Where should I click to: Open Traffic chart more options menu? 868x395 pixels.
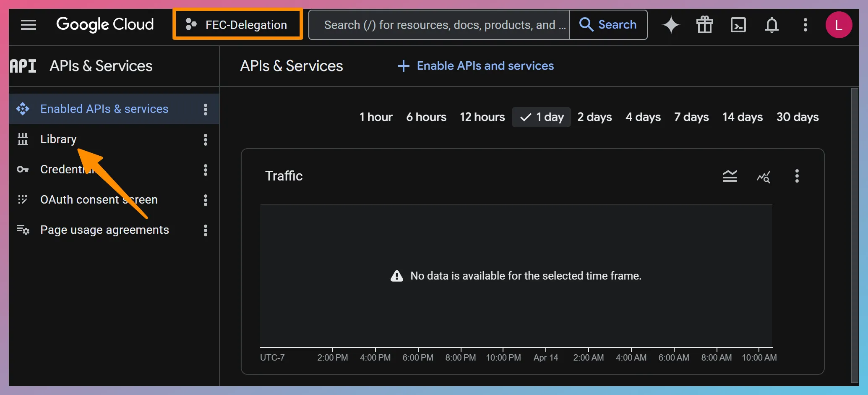click(797, 176)
